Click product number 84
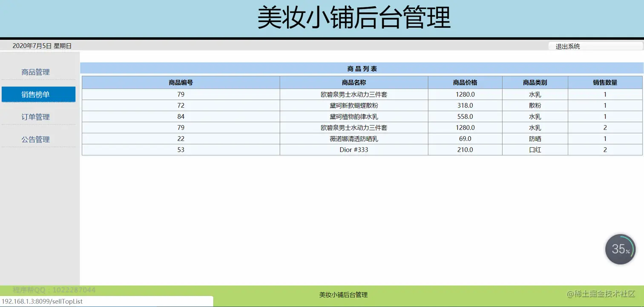644x307 pixels. 181,117
